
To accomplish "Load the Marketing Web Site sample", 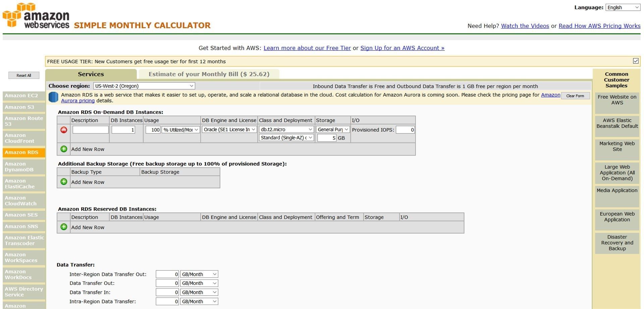I will (x=617, y=150).
